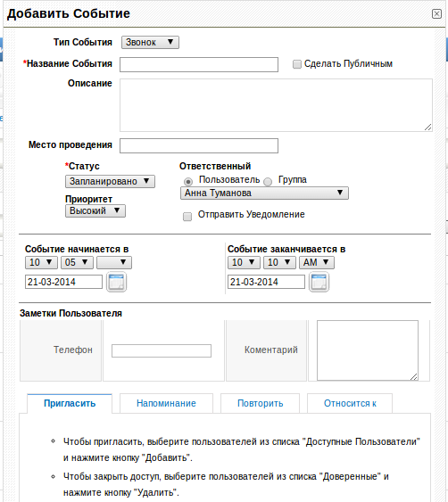Click the start date field
Image resolution: width=448 pixels, height=502 pixels.
pos(63,282)
